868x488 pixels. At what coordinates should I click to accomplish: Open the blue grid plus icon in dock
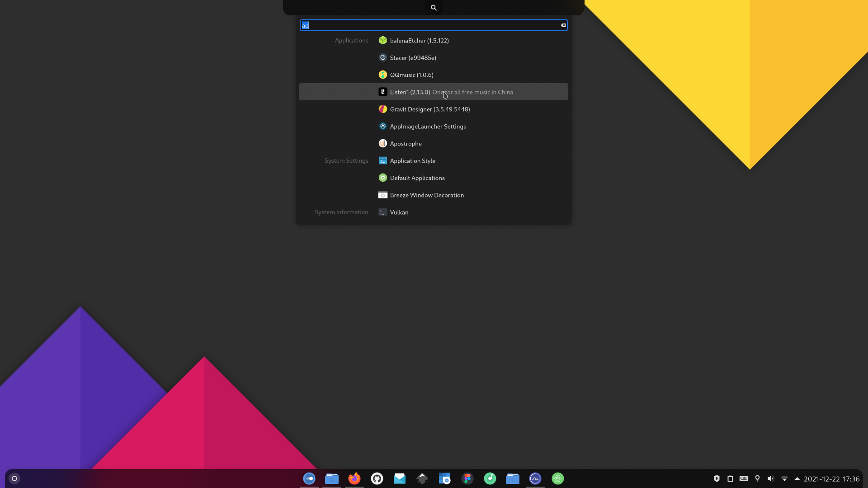coord(445,479)
